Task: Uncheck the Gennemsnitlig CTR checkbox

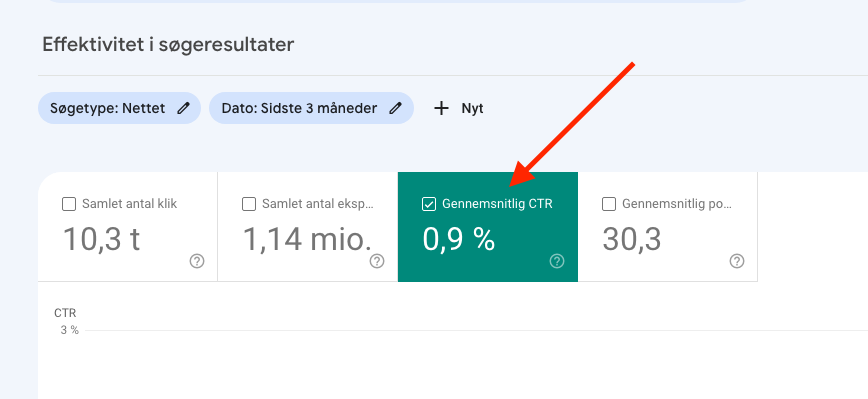Action: (x=429, y=204)
